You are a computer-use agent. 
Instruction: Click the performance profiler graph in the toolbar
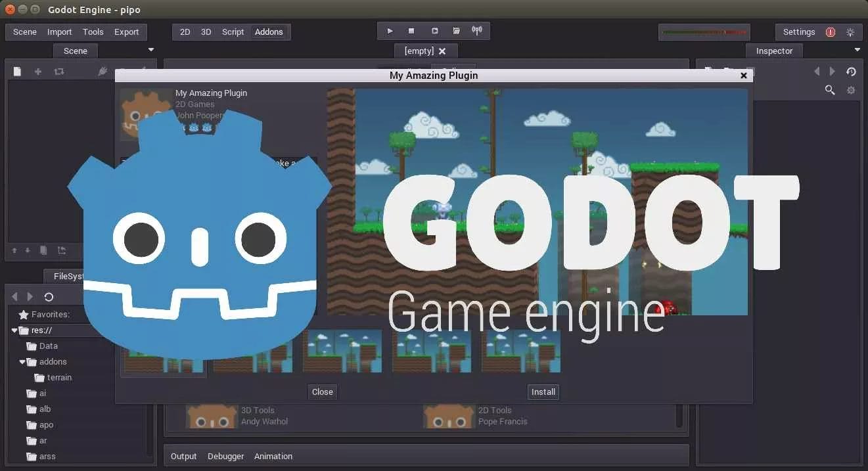click(x=704, y=32)
